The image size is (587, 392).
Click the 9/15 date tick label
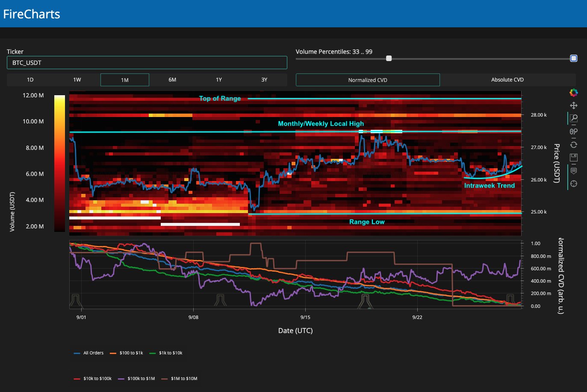coord(305,317)
